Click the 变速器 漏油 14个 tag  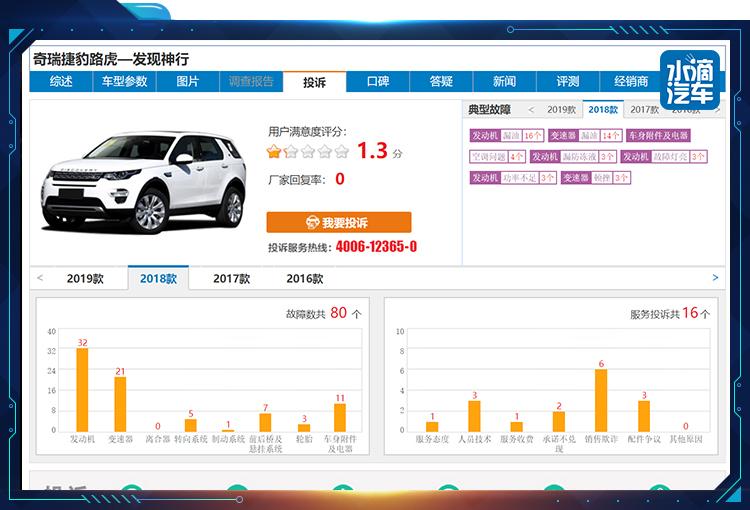(585, 135)
